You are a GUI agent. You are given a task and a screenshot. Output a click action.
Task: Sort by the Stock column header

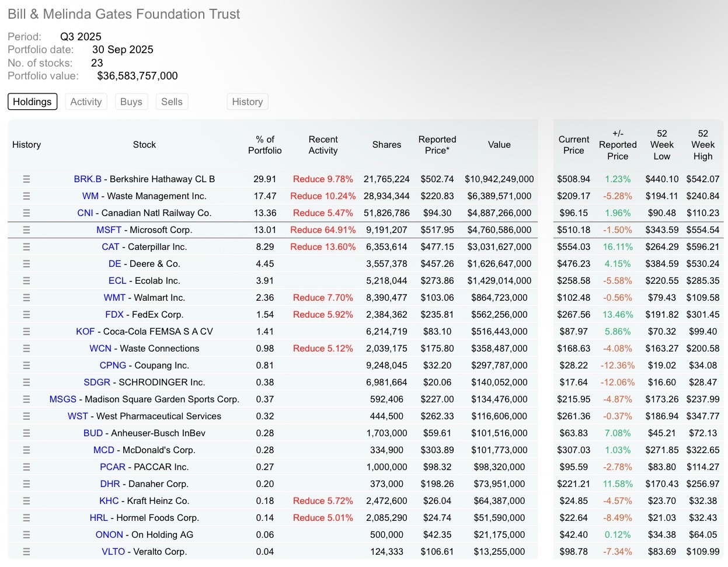coord(144,145)
